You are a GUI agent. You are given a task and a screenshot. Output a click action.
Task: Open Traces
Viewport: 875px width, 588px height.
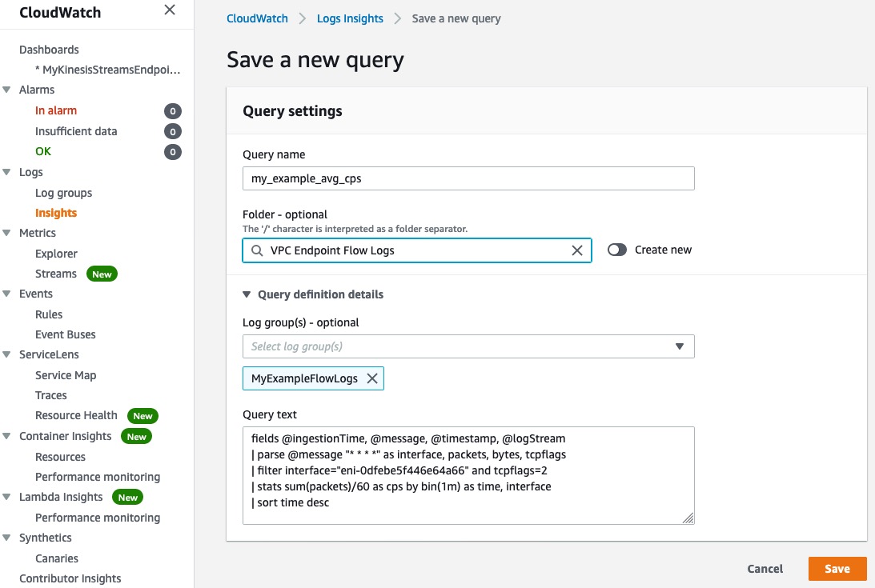click(50, 395)
